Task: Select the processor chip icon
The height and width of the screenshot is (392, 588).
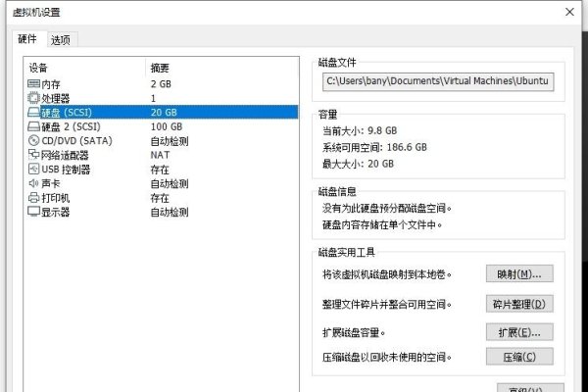Action: coord(33,98)
